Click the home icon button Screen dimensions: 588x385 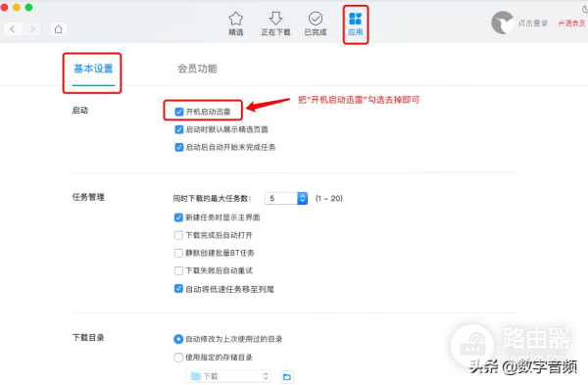pos(58,28)
